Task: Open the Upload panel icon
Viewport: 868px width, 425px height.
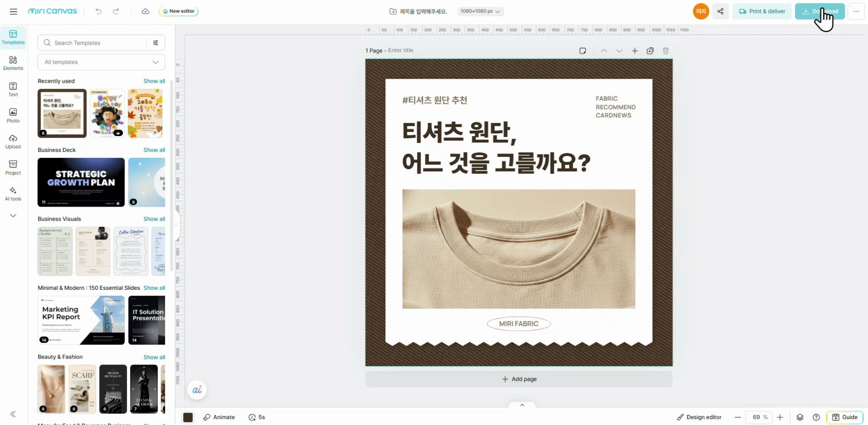Action: (13, 141)
